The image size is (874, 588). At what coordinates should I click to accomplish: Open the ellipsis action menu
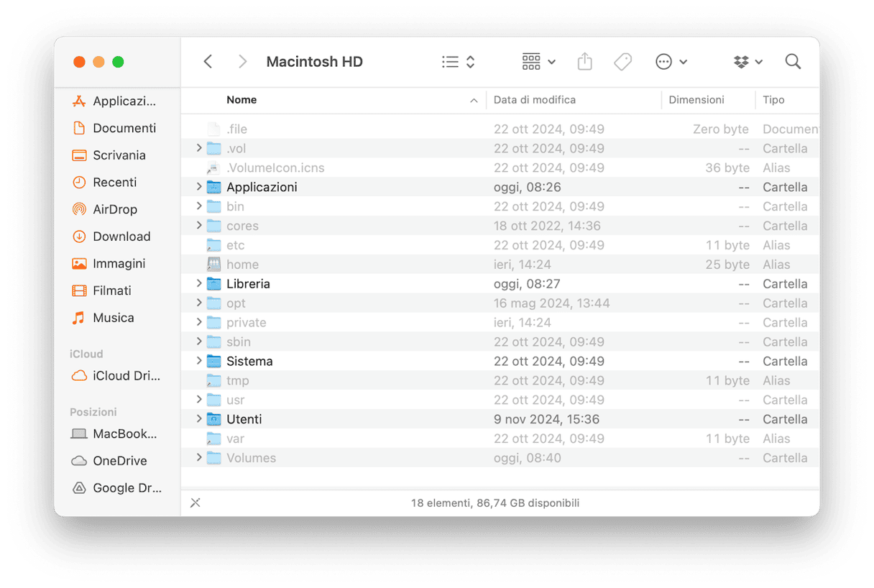click(x=671, y=62)
